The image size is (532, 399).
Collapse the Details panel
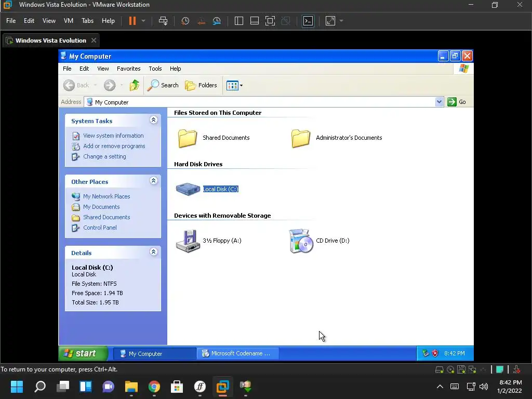tap(153, 252)
